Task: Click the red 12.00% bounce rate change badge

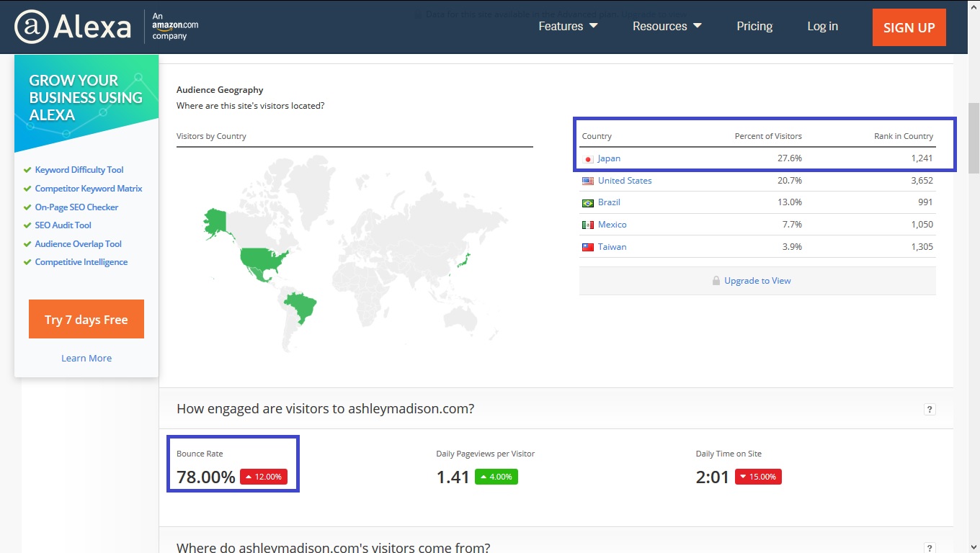Action: (x=264, y=477)
